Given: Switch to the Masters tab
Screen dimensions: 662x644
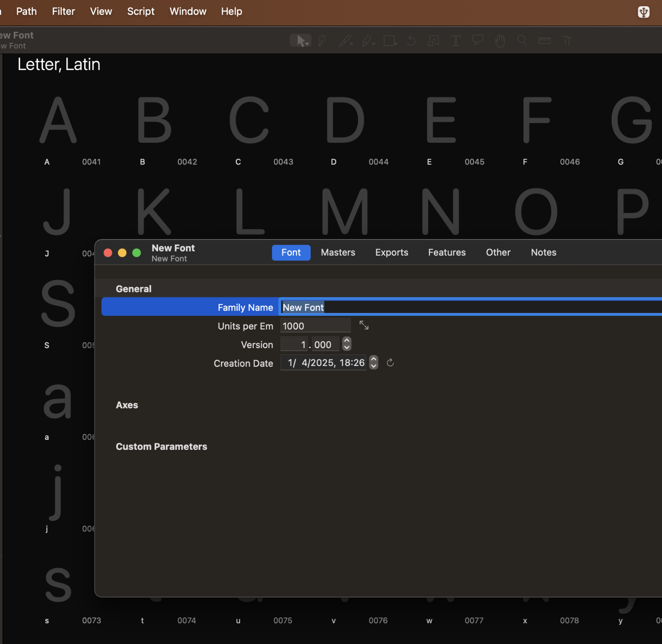Looking at the screenshot, I should tap(338, 252).
